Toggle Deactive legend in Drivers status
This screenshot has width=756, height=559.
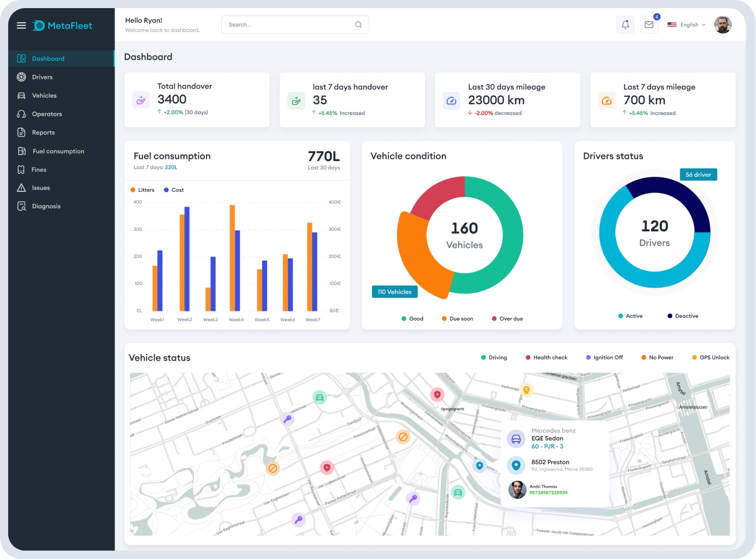[x=683, y=316]
